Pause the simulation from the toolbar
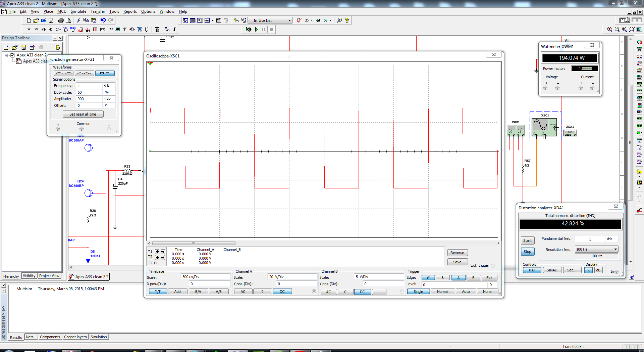 pos(264,30)
